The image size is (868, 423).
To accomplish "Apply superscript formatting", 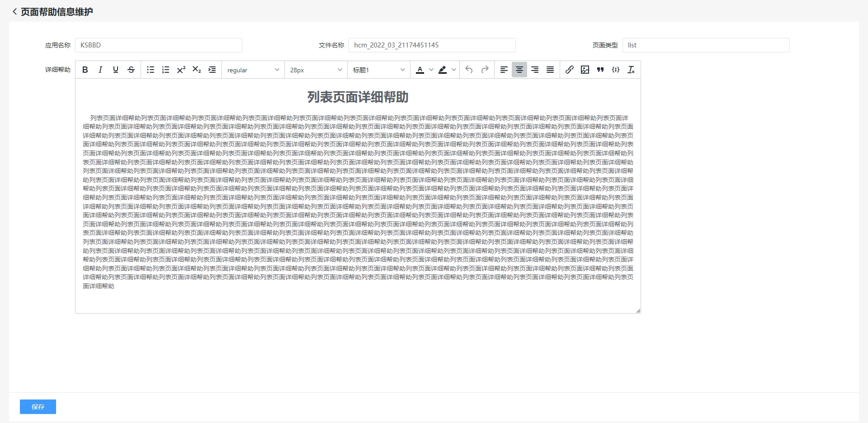I will pyautogui.click(x=181, y=70).
